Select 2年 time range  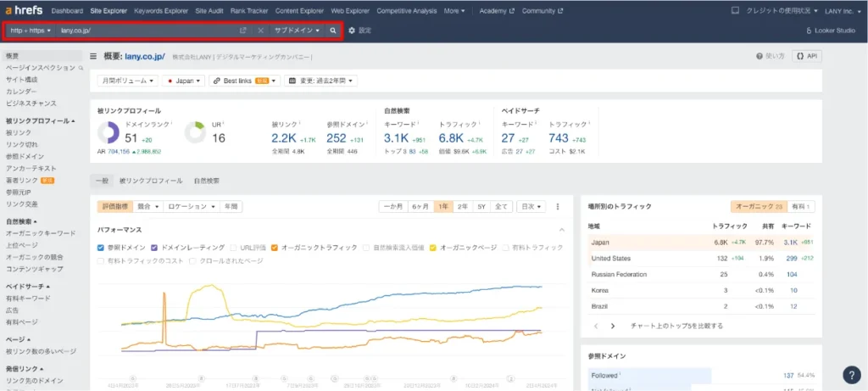click(462, 207)
